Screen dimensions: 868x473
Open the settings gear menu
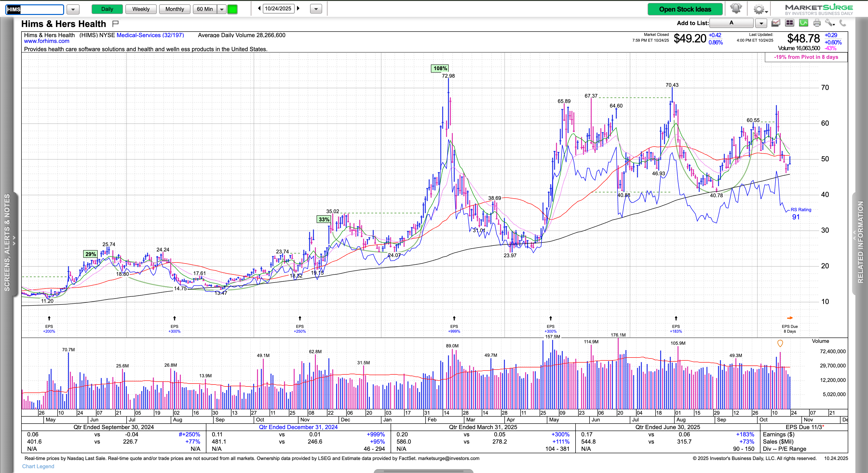pos(759,9)
